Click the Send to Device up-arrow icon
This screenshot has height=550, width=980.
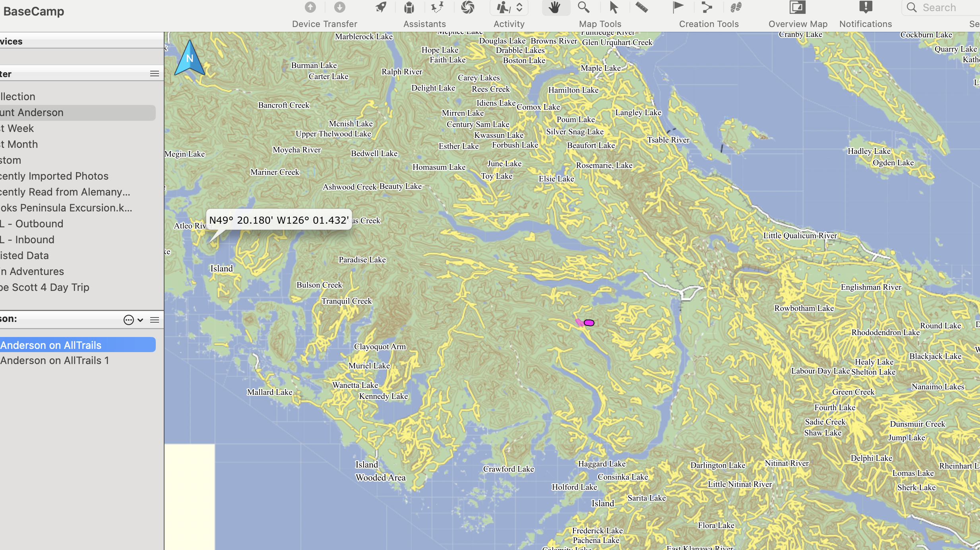tap(310, 7)
